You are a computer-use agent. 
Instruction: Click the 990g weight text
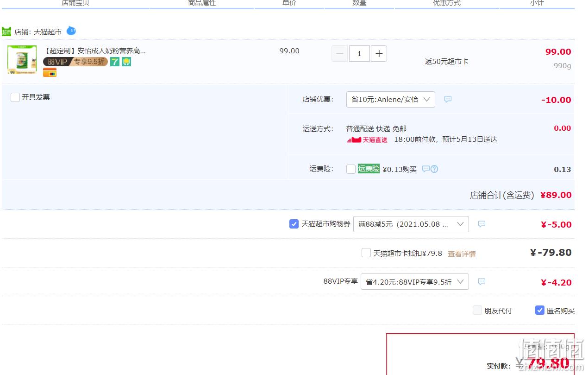click(x=563, y=66)
